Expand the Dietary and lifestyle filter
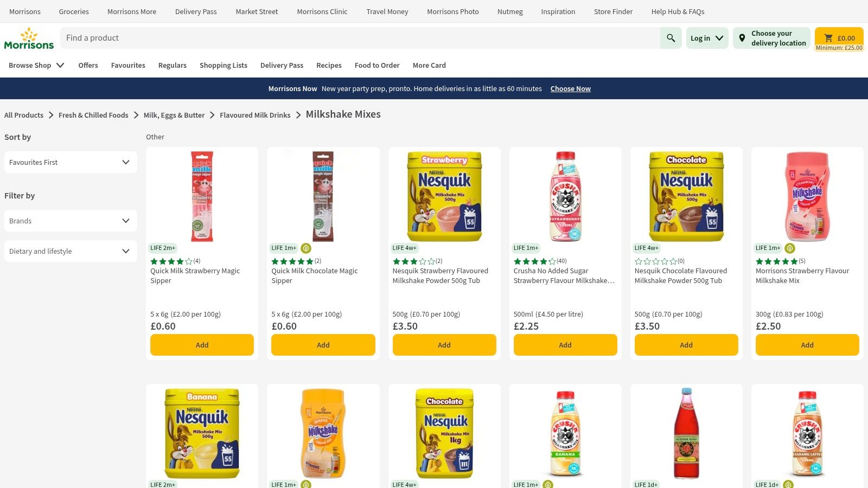The width and height of the screenshot is (868, 488). coord(70,251)
